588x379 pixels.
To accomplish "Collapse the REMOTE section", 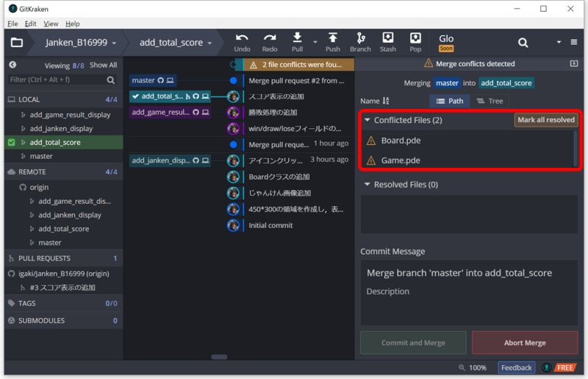I will (64, 171).
